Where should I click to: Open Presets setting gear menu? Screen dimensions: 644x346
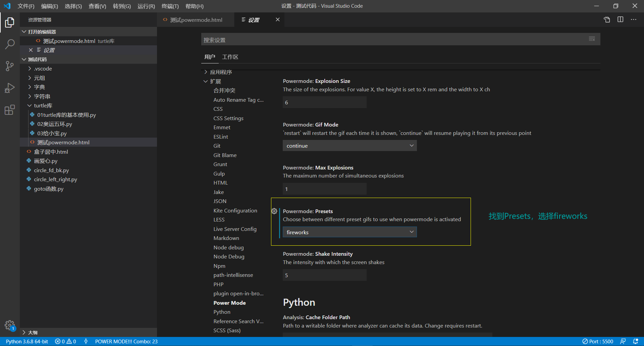click(x=274, y=211)
